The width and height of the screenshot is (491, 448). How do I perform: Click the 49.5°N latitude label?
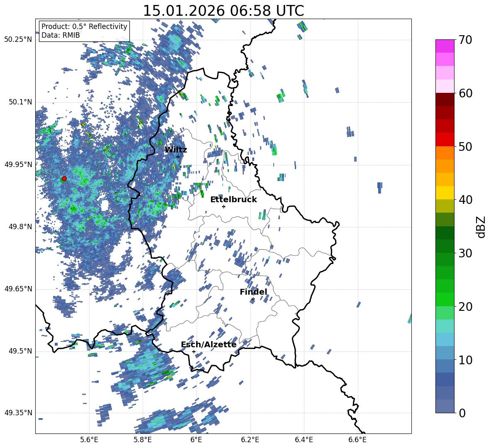coord(20,351)
